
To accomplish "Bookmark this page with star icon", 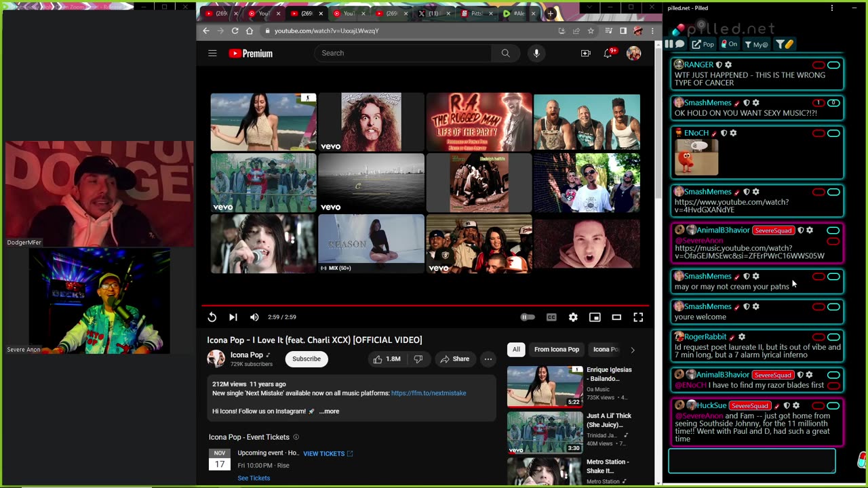I will coord(591,30).
